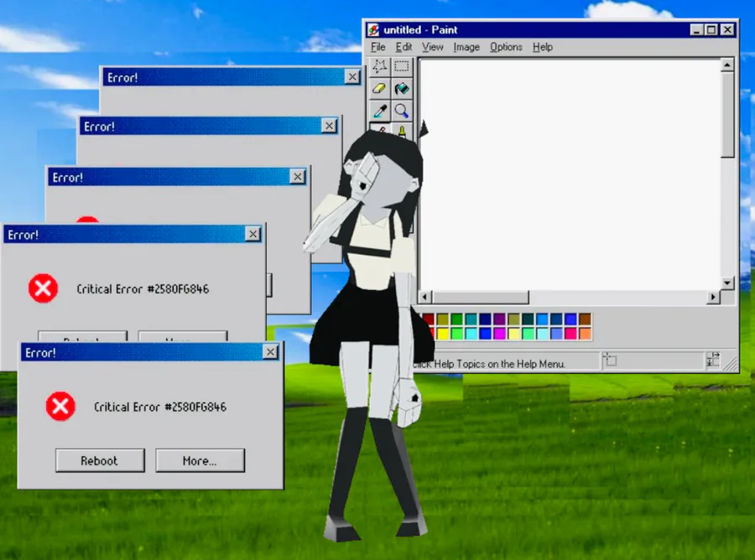Open the File menu in Paint
755x560 pixels.
[378, 47]
